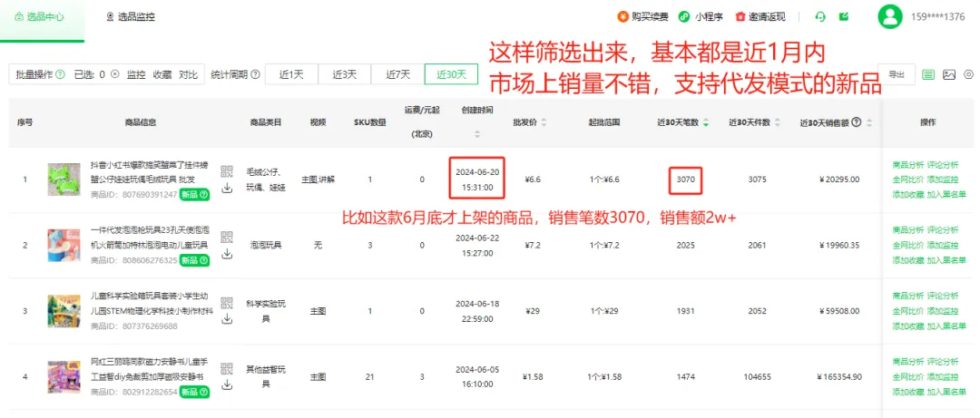Open science experiment kit thumbnail

pos(64,310)
